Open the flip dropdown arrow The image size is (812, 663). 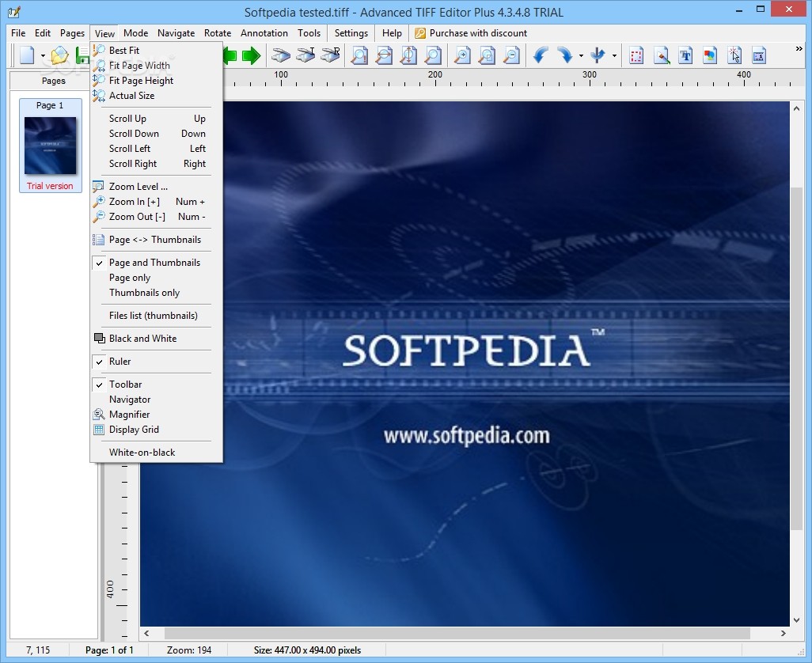click(614, 55)
